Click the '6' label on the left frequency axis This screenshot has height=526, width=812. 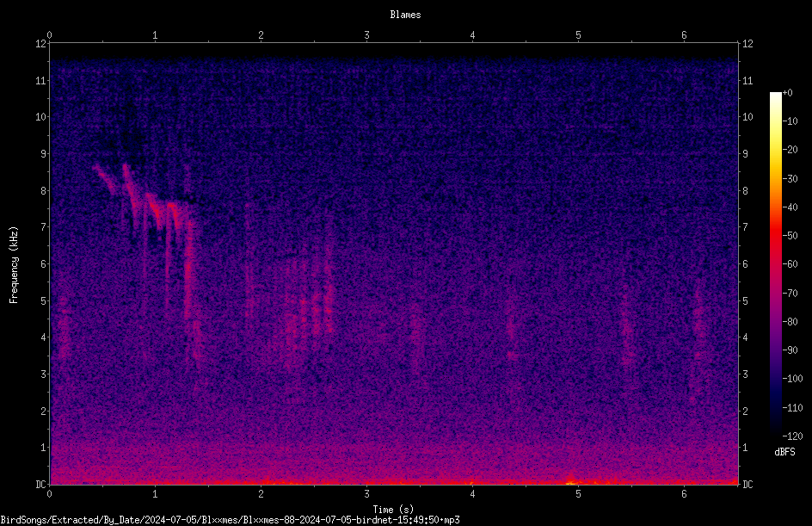pos(44,264)
